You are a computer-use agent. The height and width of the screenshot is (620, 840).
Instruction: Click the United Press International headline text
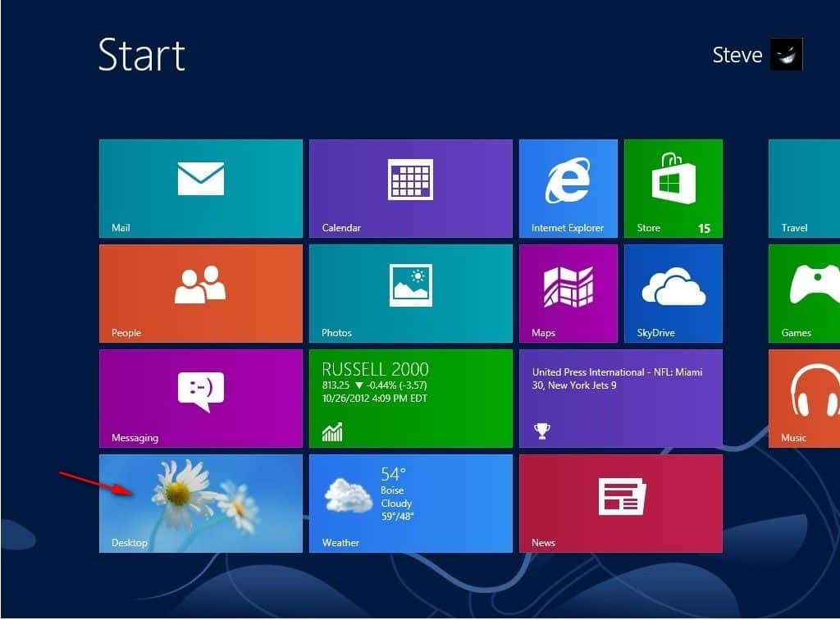[x=617, y=379]
